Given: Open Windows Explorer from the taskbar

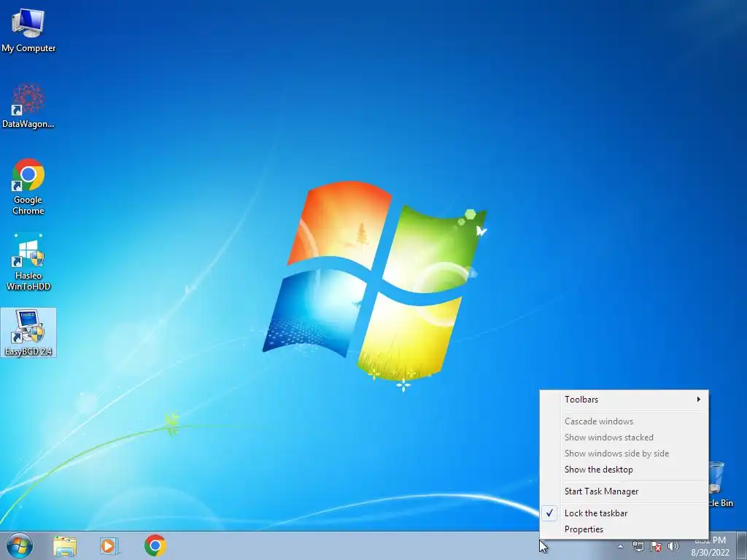Looking at the screenshot, I should (x=65, y=545).
